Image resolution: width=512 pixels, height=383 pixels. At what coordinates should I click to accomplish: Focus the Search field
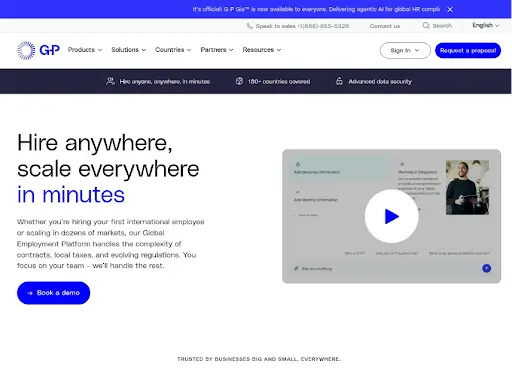[437, 26]
